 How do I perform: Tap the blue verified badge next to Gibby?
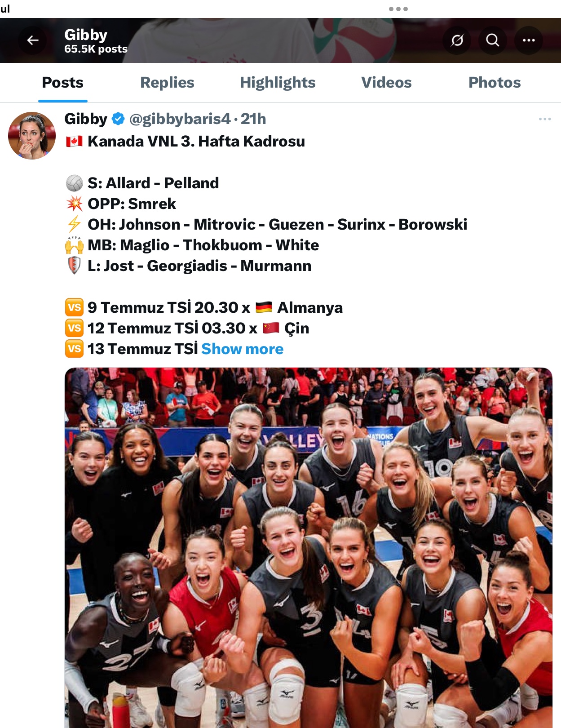[118, 119]
